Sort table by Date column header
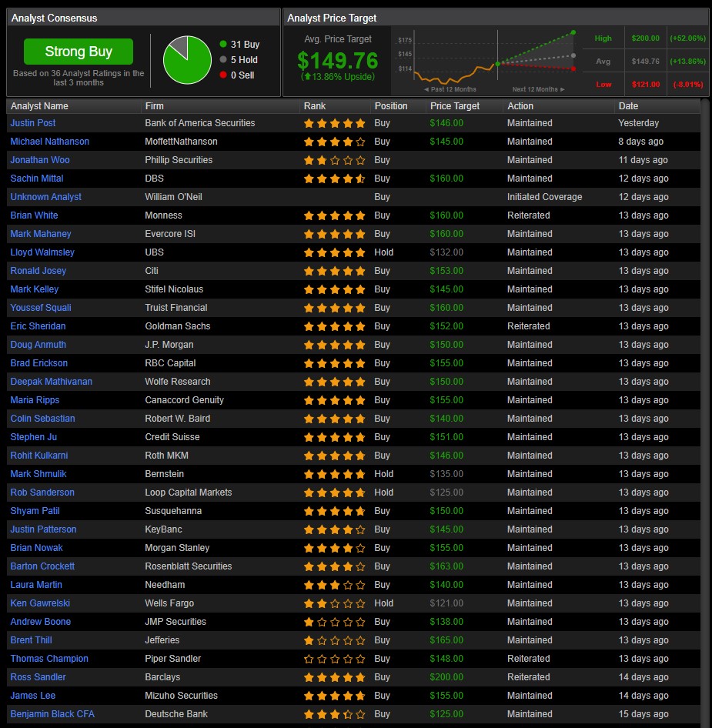 coord(628,106)
